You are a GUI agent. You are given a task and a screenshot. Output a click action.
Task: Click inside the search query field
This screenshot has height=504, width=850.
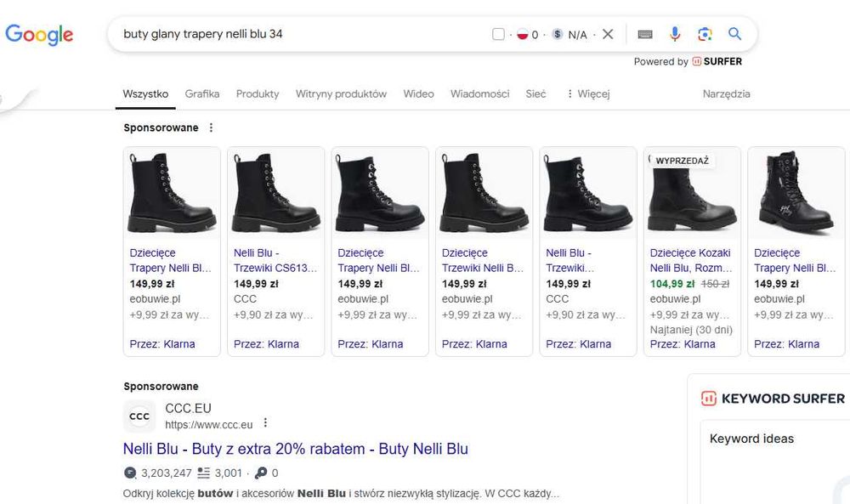pyautogui.click(x=303, y=34)
